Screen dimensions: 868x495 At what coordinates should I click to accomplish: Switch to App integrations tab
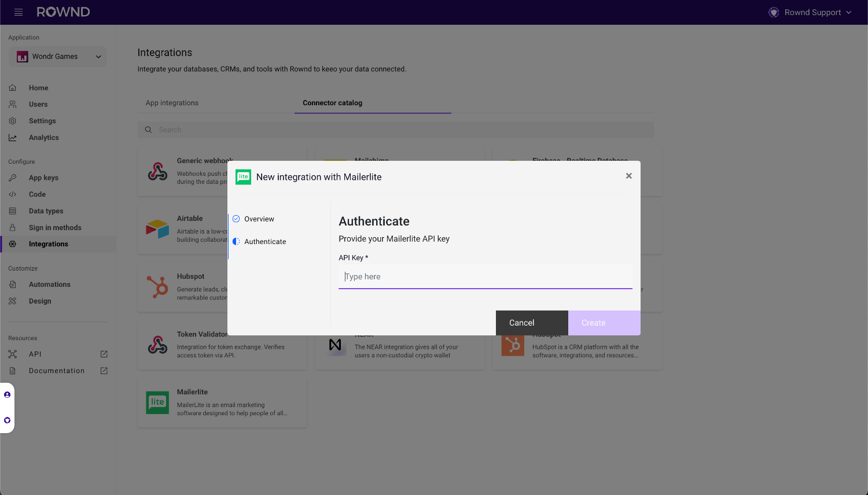[172, 103]
